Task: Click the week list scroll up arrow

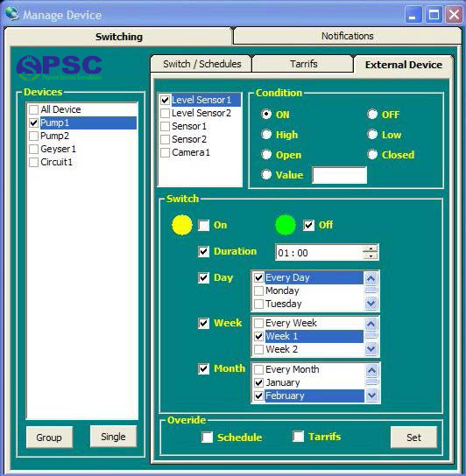Action: point(371,324)
